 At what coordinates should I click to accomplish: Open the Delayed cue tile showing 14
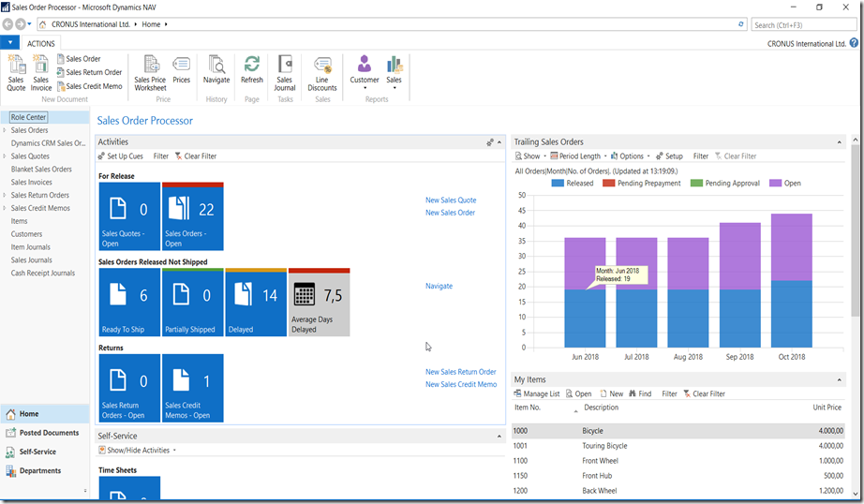[256, 303]
